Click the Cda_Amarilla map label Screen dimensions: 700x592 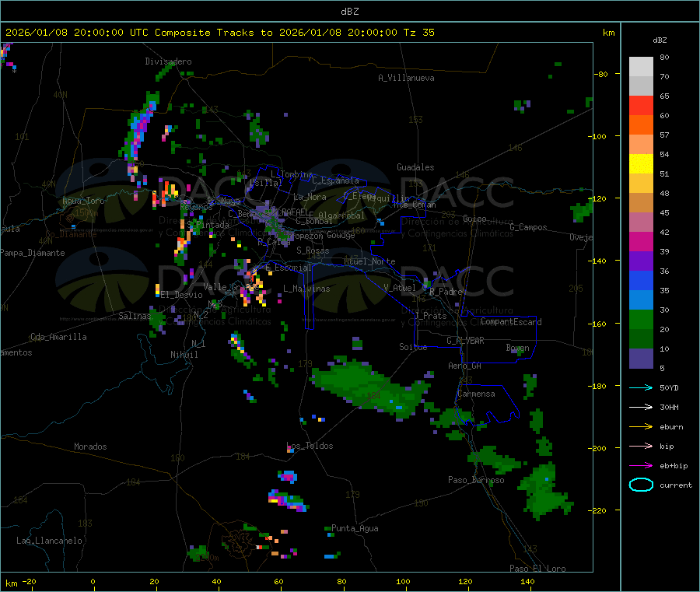pos(58,337)
